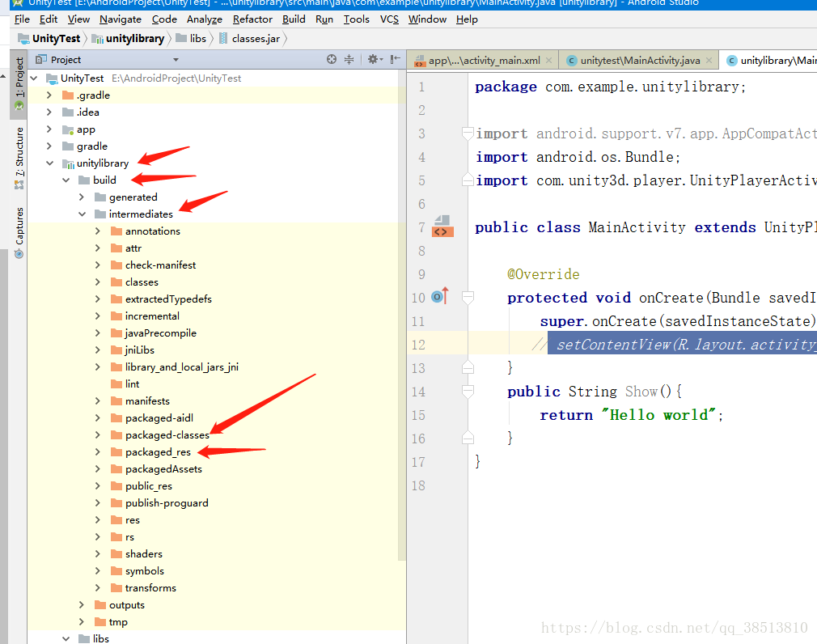
Task: Click the unitylibrary module folder icon
Action: coord(68,163)
